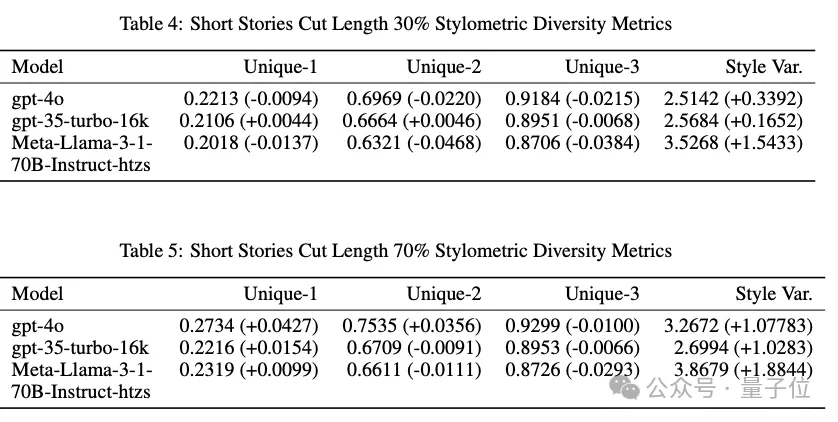Screen dimensions: 838x422
Task: Click the 0.6969 (-0.0220) cell
Action: (x=414, y=99)
